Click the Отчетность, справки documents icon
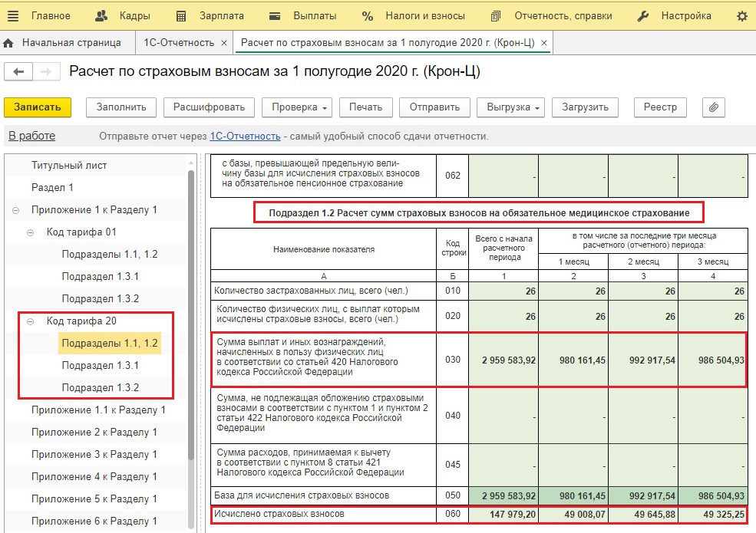756x533 pixels. (x=495, y=16)
